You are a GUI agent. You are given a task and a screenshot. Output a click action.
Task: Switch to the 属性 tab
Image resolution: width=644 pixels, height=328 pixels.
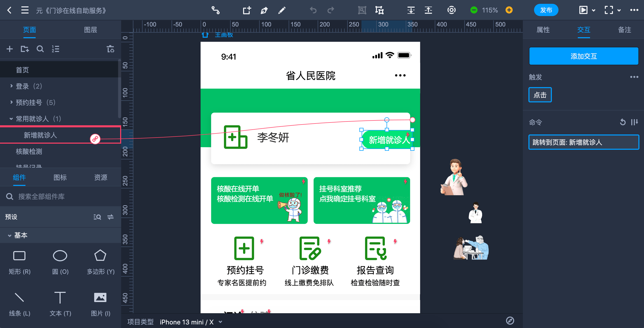coord(543,30)
